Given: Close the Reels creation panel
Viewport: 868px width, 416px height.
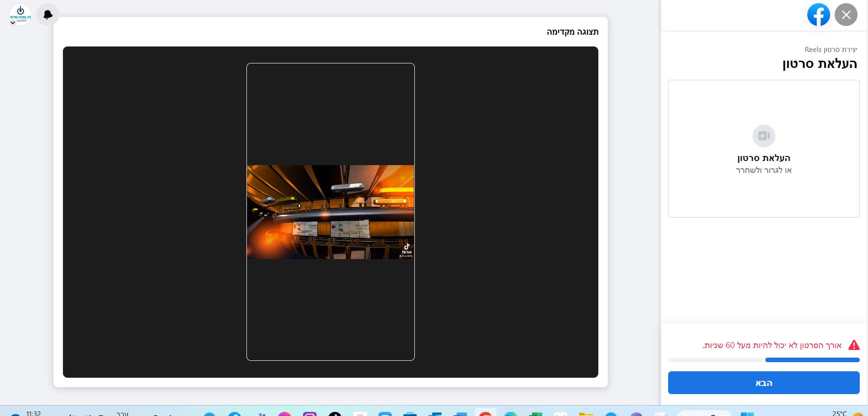Looking at the screenshot, I should coord(846,15).
